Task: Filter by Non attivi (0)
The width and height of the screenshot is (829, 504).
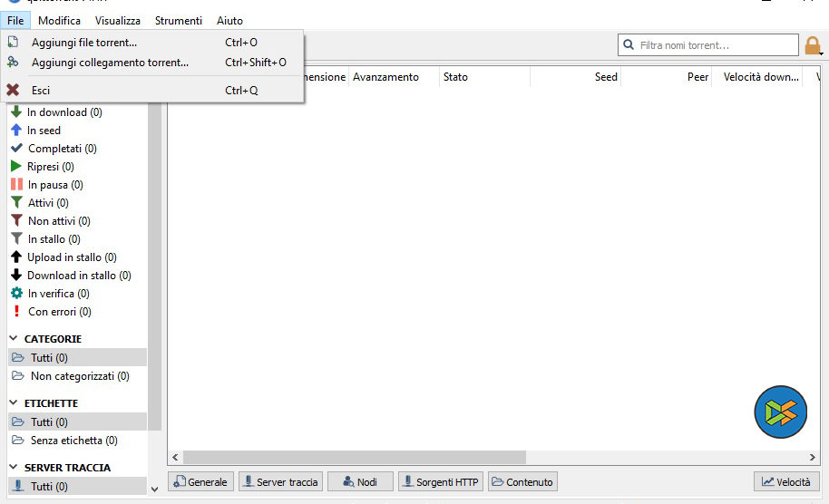Action: tap(59, 221)
